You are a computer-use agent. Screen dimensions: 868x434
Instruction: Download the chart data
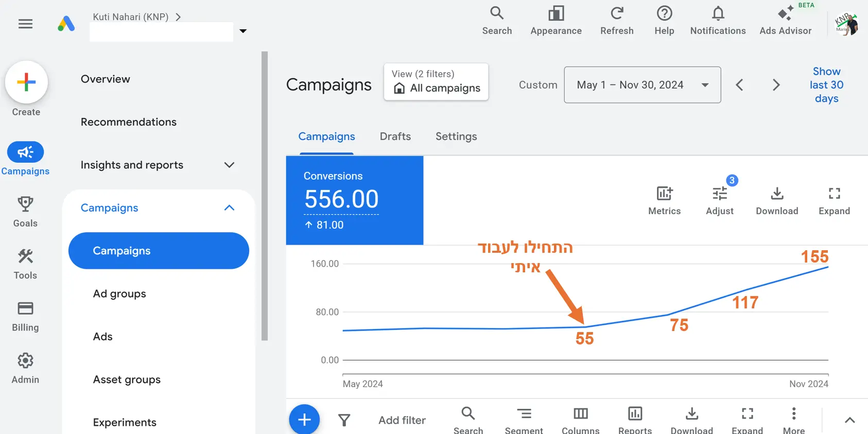click(x=777, y=200)
